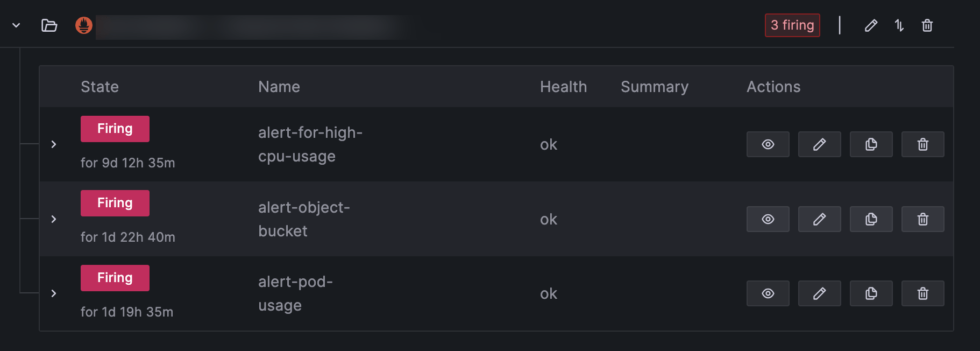The height and width of the screenshot is (351, 980).
Task: Delete the alert-object-bucket rule with trash icon
Action: click(922, 219)
